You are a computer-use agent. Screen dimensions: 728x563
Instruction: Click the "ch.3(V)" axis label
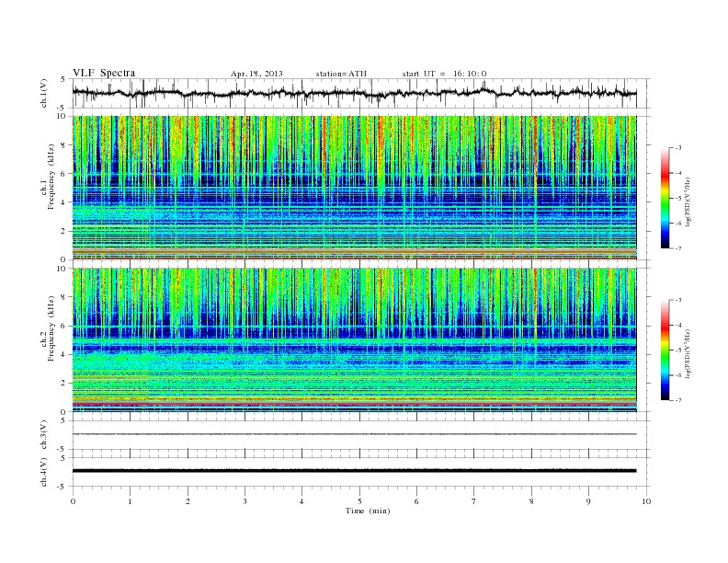[x=44, y=435]
